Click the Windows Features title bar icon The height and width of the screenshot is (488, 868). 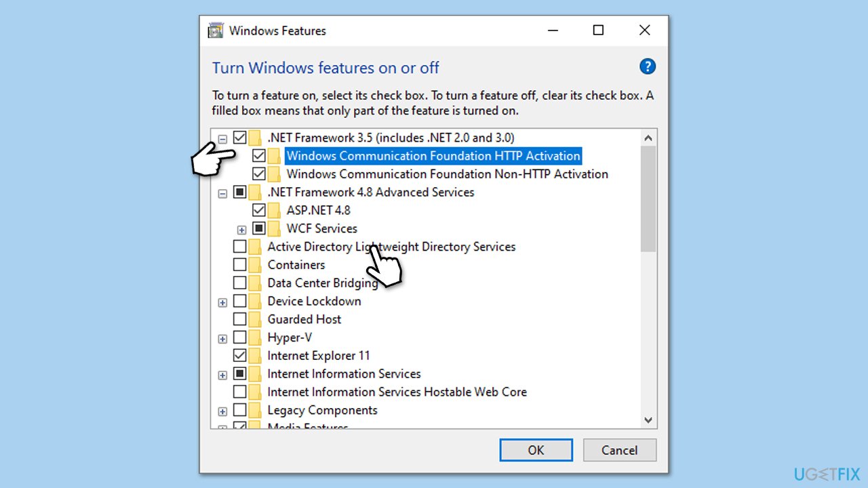point(215,30)
